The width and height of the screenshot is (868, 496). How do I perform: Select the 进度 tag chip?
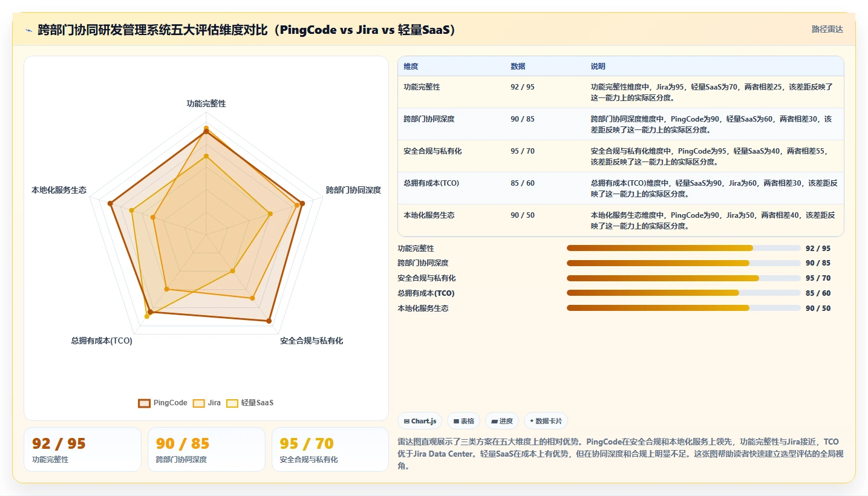tap(502, 421)
